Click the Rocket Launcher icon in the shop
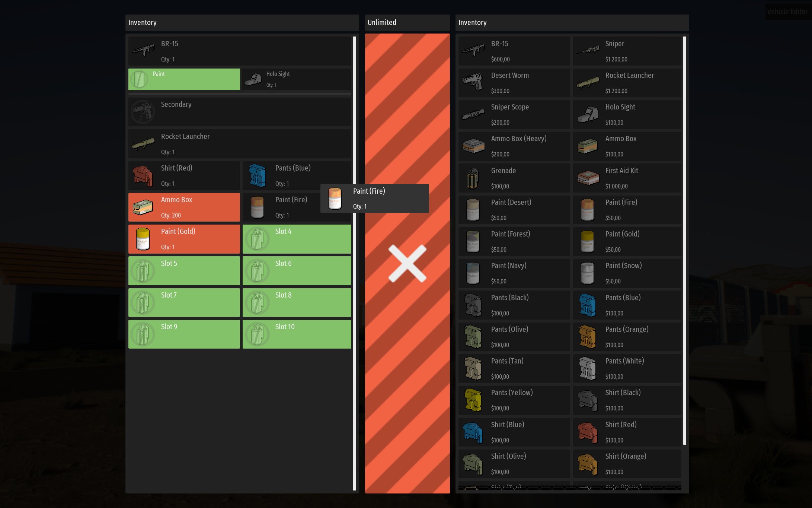Screen dimensions: 812x508 587,82
